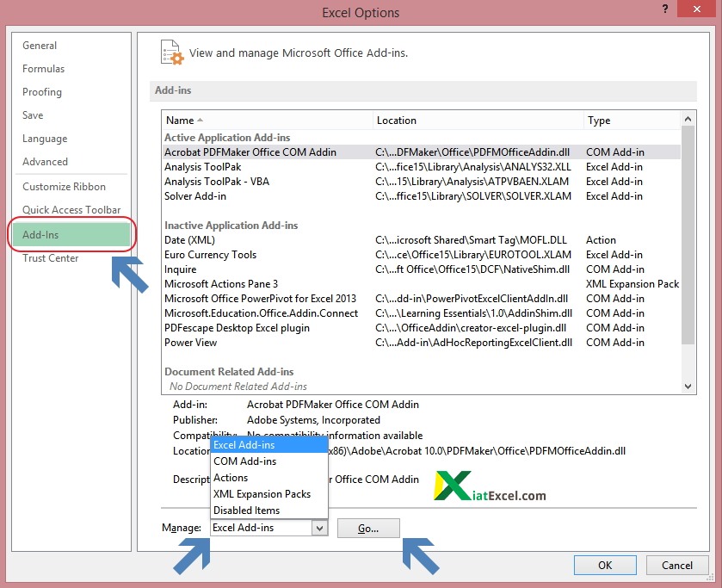Select the Solver Add-in row
This screenshot has height=588, width=722.
(422, 196)
